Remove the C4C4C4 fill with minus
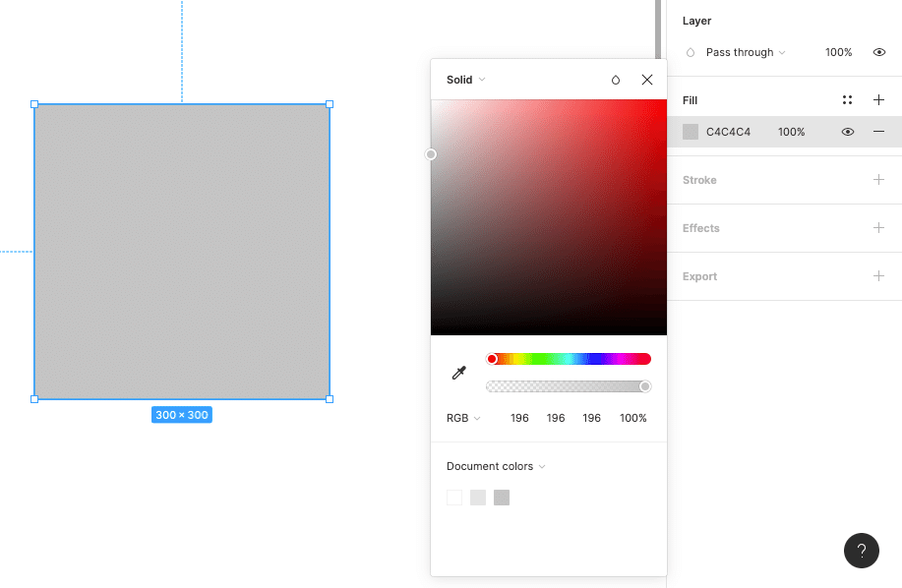 [878, 132]
